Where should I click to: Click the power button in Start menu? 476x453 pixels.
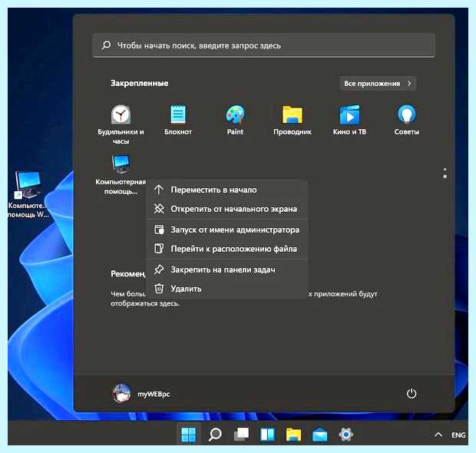click(412, 393)
